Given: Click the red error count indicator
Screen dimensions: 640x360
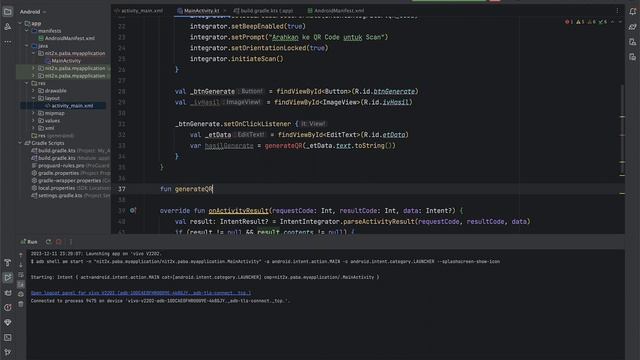Looking at the screenshot, I should [569, 22].
